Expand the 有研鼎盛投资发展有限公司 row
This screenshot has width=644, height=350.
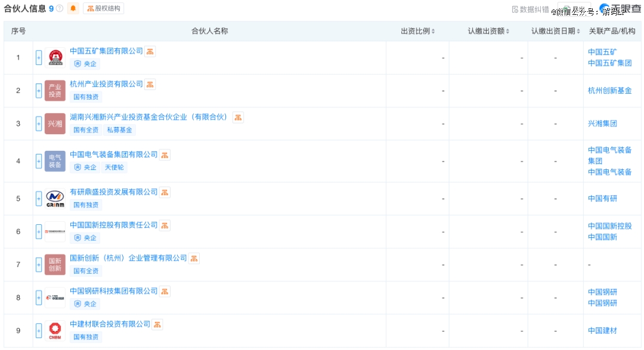click(x=39, y=199)
